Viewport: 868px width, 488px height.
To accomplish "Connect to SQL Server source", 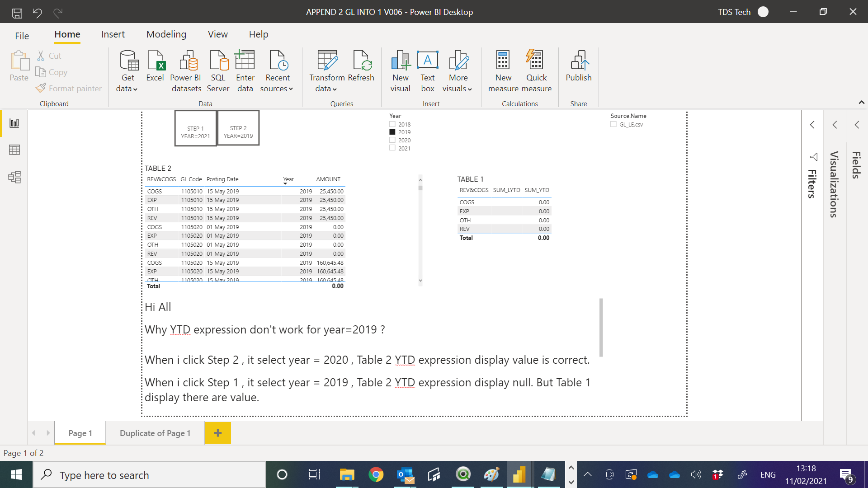I will (218, 71).
